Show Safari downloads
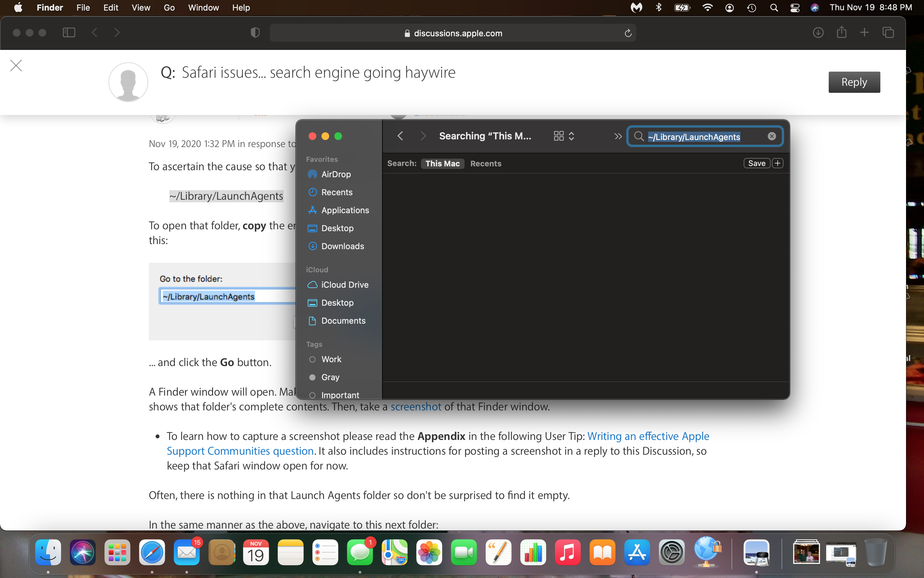The height and width of the screenshot is (578, 924). (818, 32)
